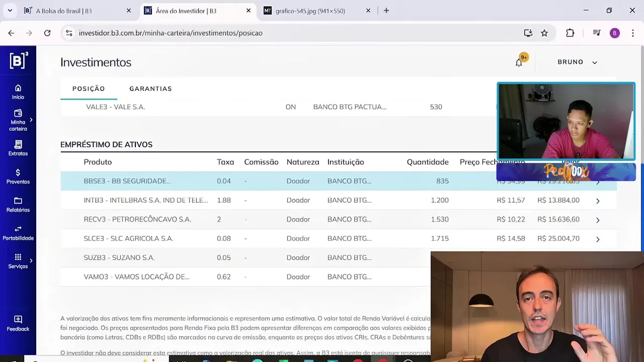Open a new browser tab
The image size is (644, 362).
click(x=386, y=11)
